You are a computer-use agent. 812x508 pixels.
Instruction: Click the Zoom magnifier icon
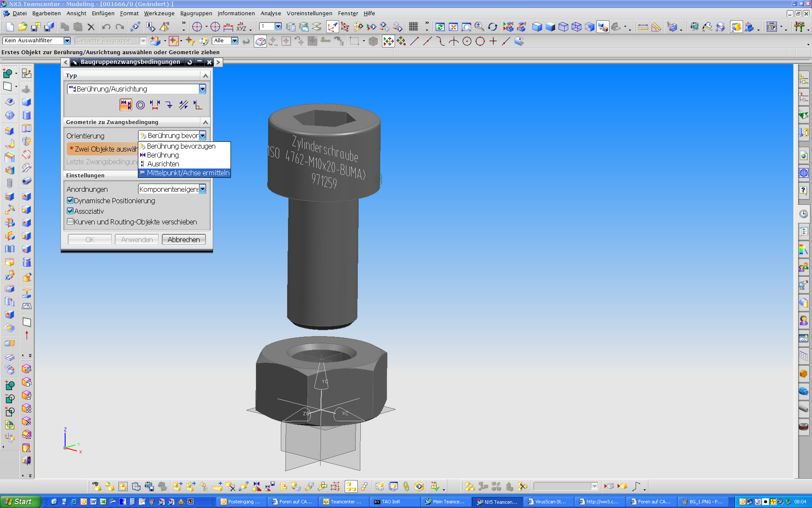(479, 27)
